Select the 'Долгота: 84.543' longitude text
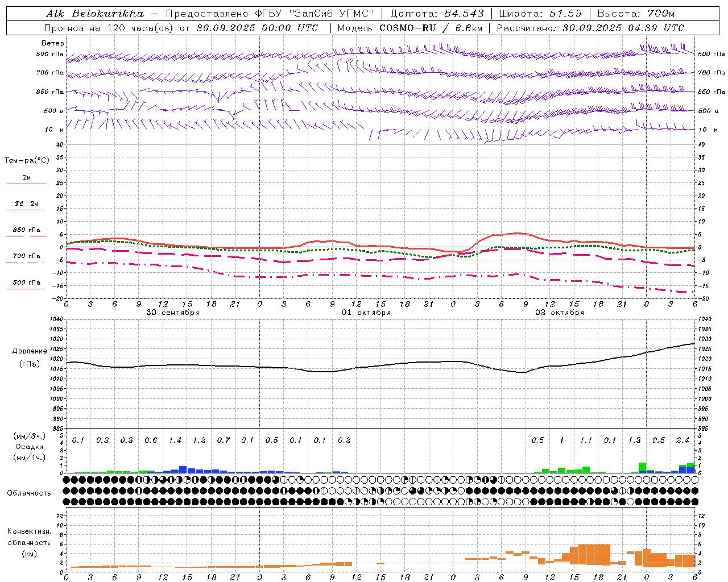The image size is (728, 582). [x=437, y=14]
